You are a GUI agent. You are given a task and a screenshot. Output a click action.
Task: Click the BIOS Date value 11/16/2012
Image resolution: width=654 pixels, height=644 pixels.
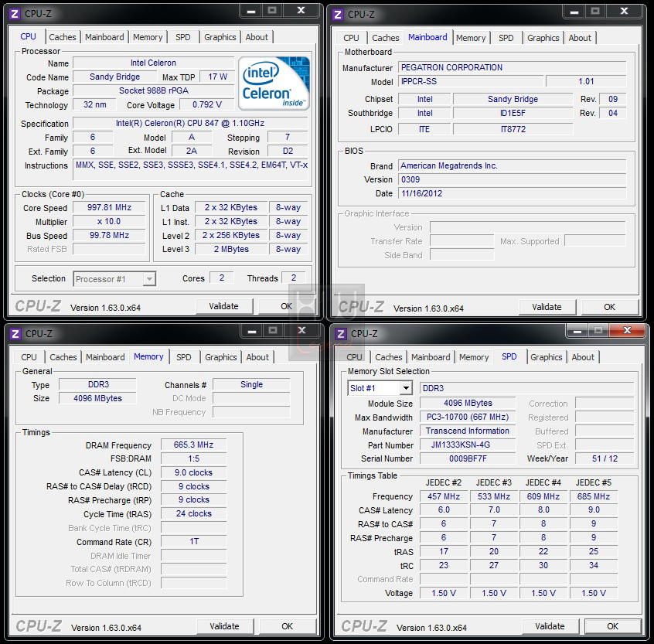pos(513,193)
